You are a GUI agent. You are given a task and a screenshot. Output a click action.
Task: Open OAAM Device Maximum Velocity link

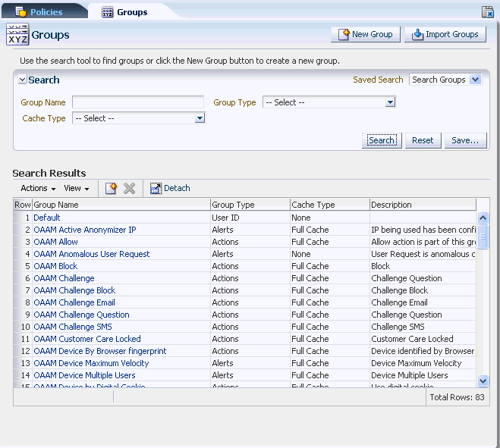[x=92, y=363]
